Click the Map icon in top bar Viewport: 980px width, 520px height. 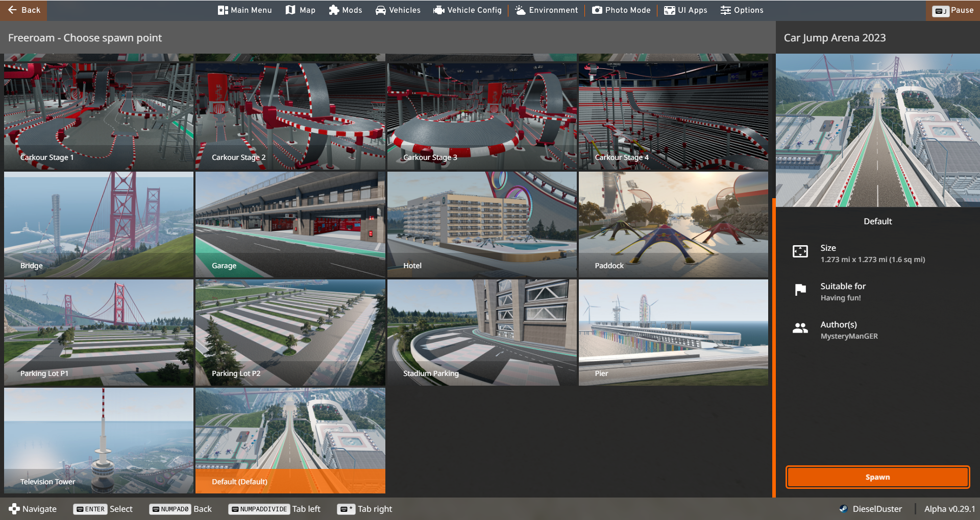tap(290, 10)
